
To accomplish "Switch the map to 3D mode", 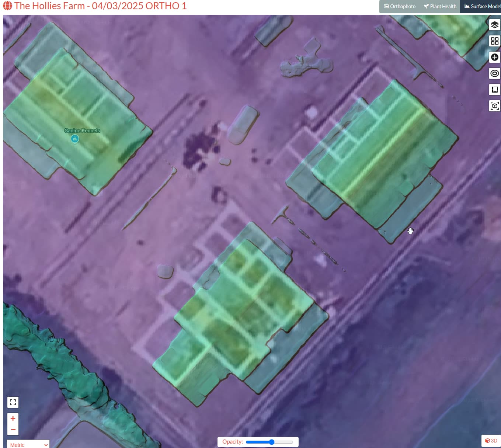I will pos(491,440).
